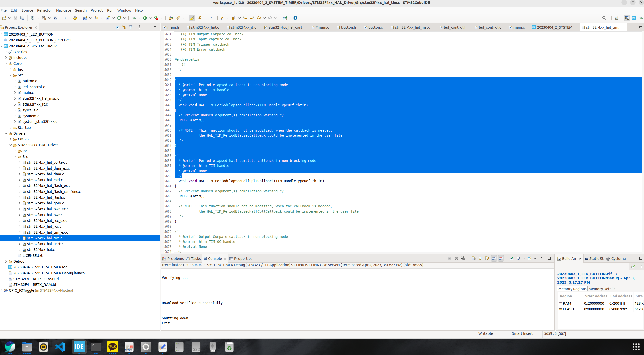
Task: Open the Project Explorer filter icon
Action: pos(131,27)
